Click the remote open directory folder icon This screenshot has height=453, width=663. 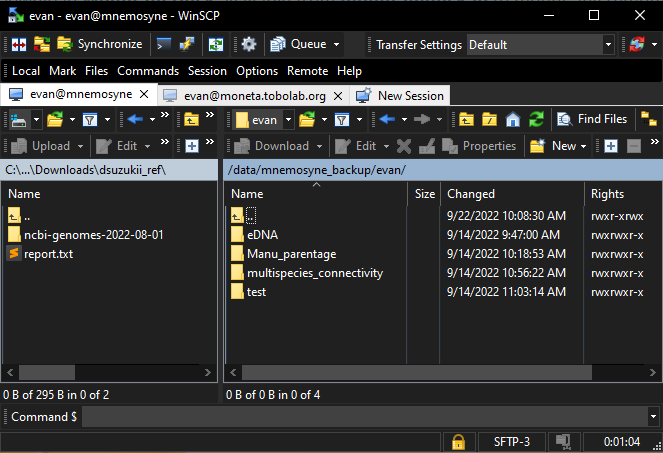[x=307, y=120]
